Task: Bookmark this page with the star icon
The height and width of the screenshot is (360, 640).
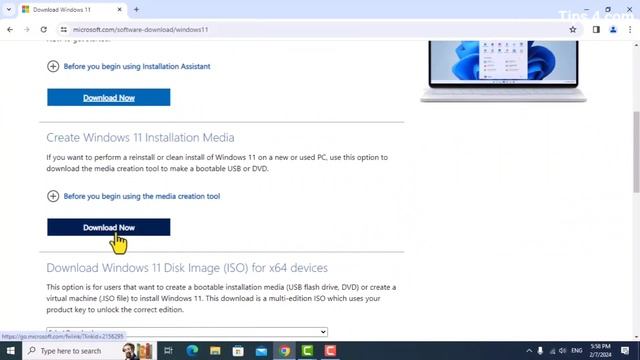Action: 573,29
